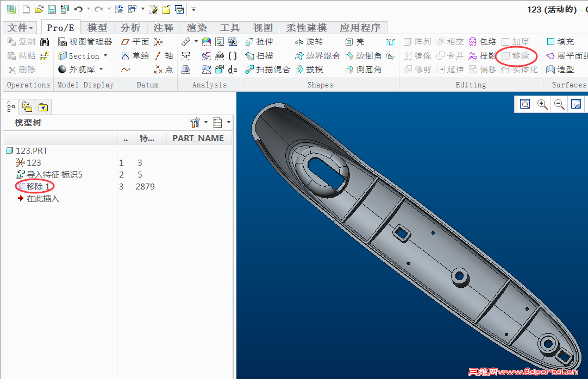
Task: Open model tree settings hammer icon
Action: click(195, 123)
